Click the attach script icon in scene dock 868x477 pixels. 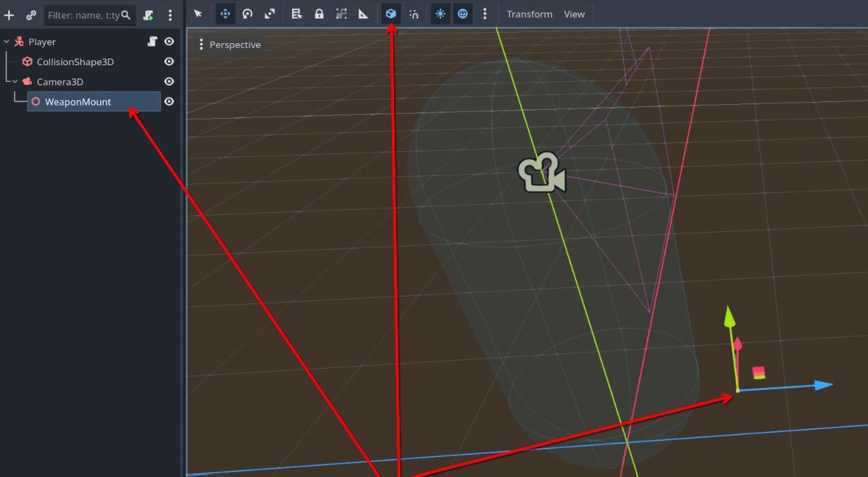[x=149, y=15]
